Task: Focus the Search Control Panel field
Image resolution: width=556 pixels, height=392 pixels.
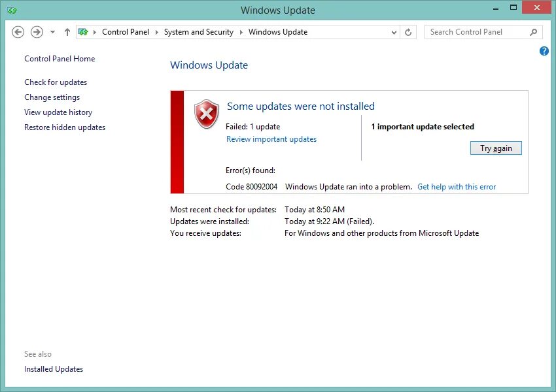Action: (483, 32)
